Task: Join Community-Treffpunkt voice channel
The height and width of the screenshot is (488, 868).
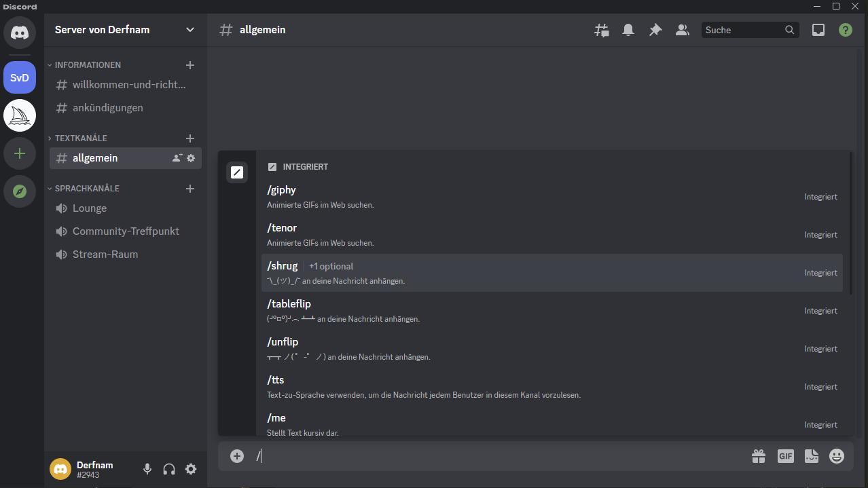Action: coord(126,231)
